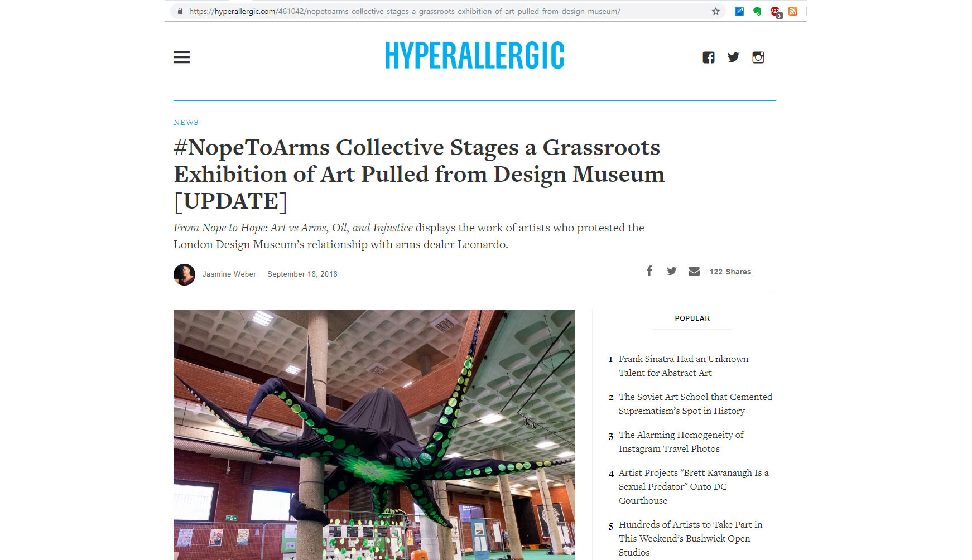Open the hamburger navigation menu
The height and width of the screenshot is (560, 972).
[x=181, y=57]
